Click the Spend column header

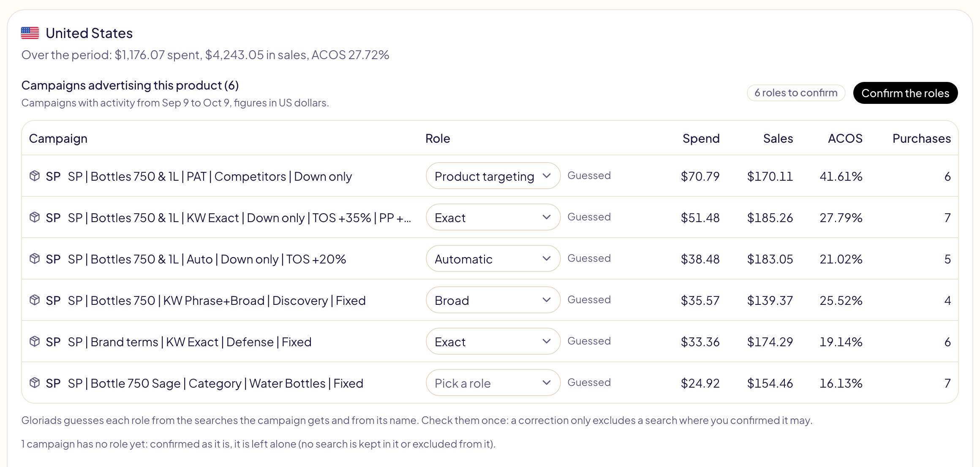coord(701,138)
